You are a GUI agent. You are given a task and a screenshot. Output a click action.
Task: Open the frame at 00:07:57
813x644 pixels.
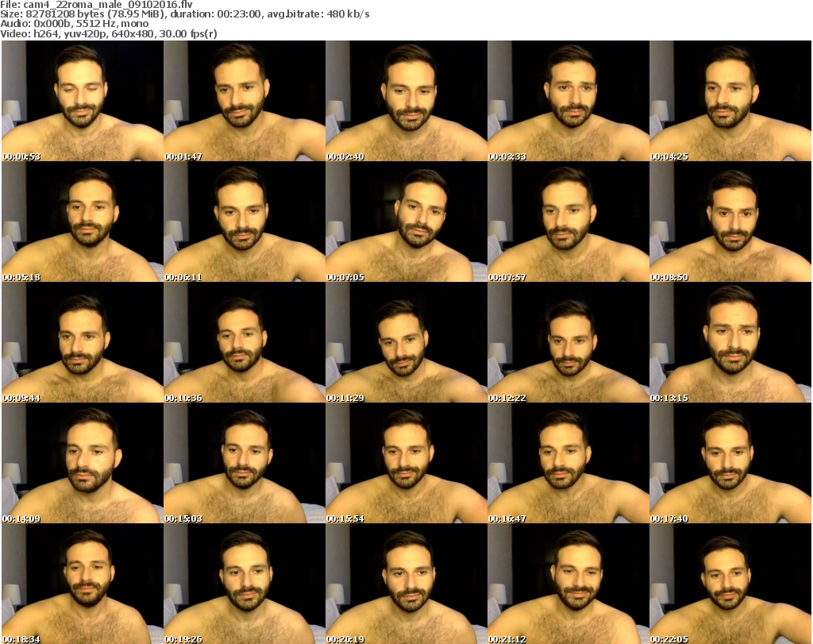pos(568,222)
